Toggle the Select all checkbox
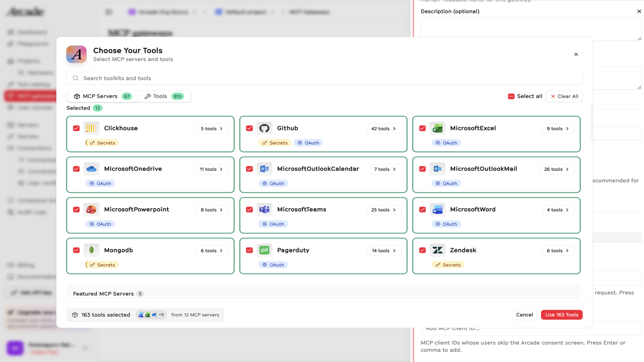The image size is (644, 362). click(x=511, y=97)
